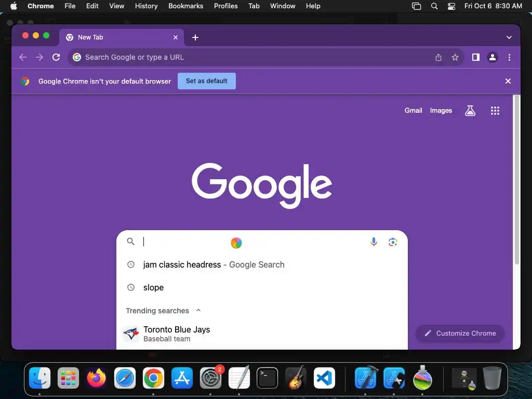
Task: Open System Settings from the Dock
Action: click(x=210, y=378)
